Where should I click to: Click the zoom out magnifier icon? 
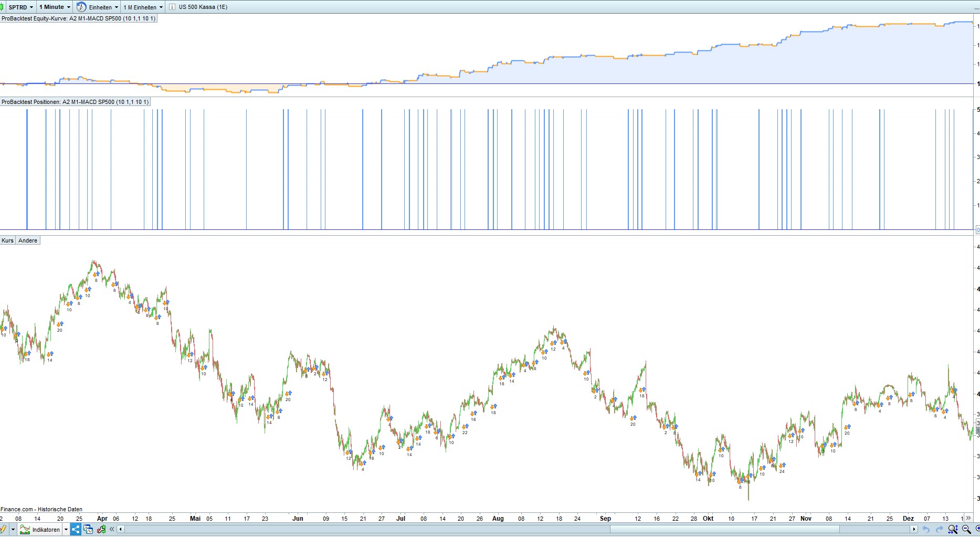[x=966, y=530]
